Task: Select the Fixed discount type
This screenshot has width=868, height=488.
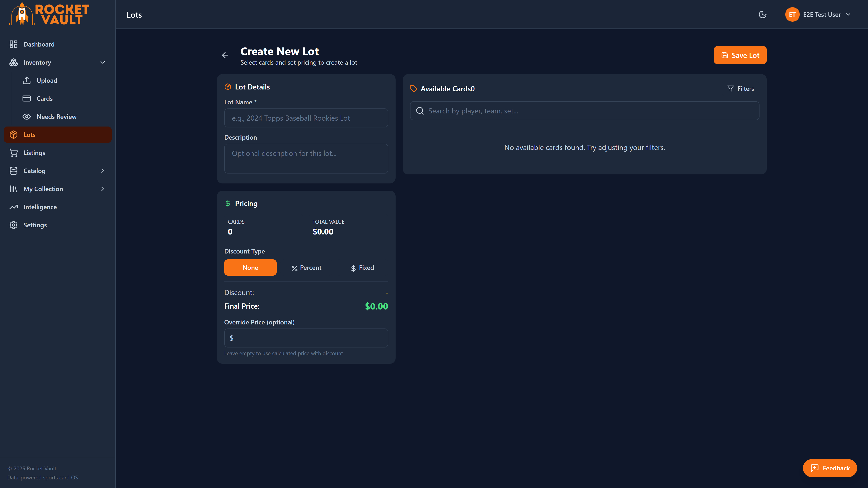Action: pyautogui.click(x=362, y=267)
